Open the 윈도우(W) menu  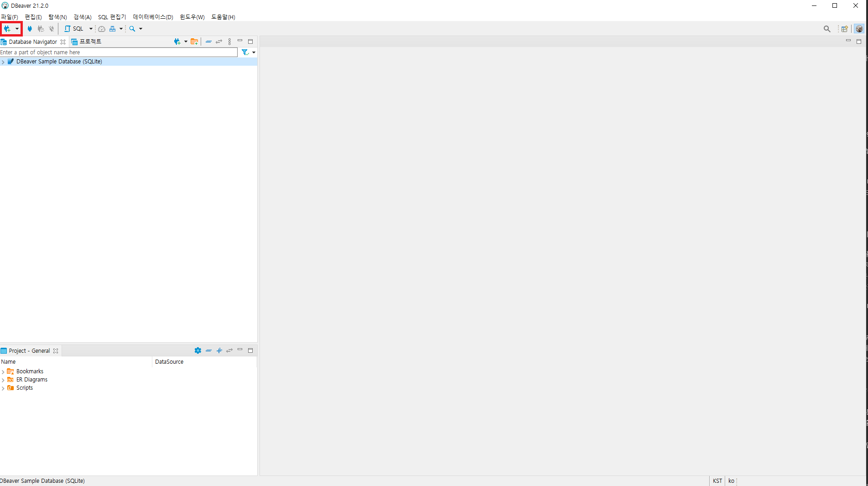click(192, 17)
